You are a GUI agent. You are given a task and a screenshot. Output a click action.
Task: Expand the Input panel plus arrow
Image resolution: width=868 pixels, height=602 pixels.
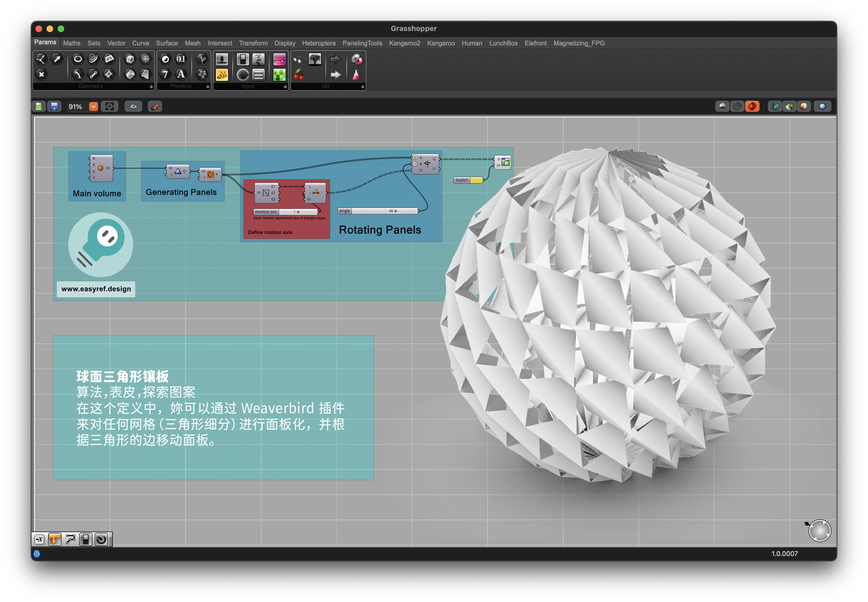[285, 87]
